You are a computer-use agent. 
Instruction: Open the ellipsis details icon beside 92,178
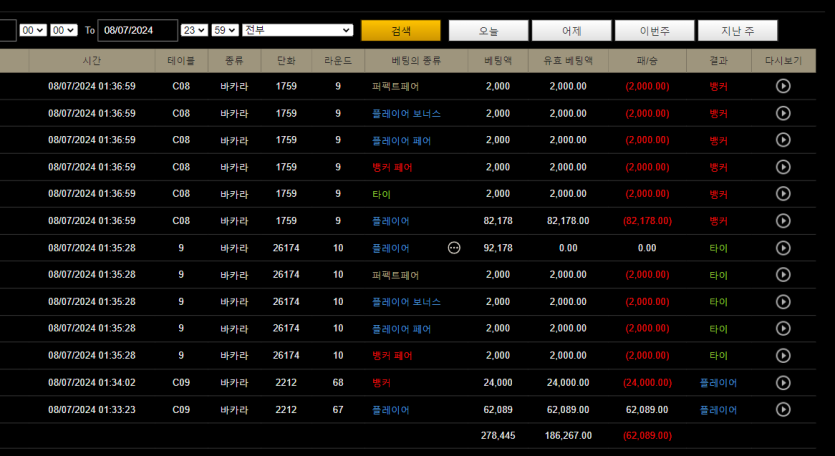tap(454, 248)
